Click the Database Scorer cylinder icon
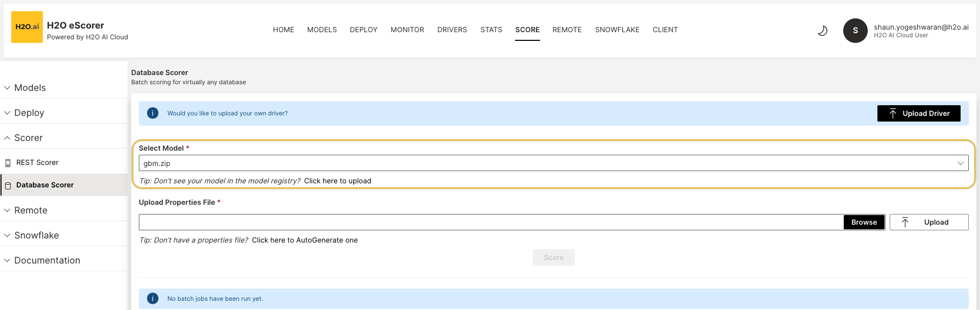 tap(8, 185)
